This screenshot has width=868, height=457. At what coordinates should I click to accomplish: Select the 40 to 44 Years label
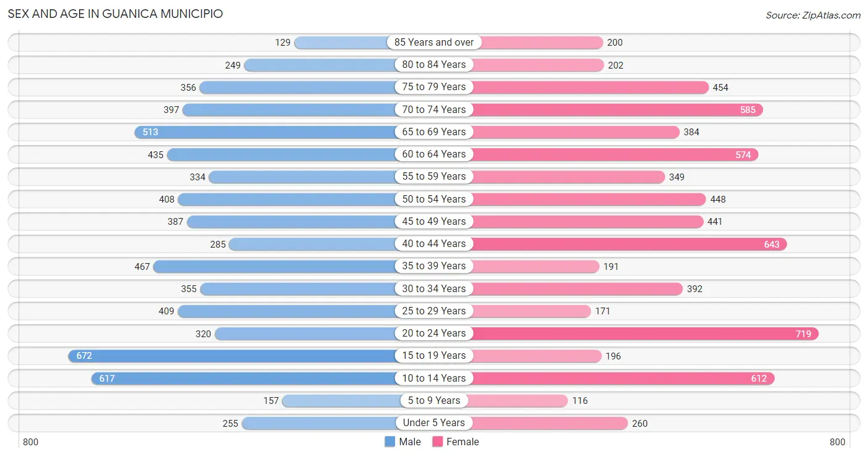point(434,244)
